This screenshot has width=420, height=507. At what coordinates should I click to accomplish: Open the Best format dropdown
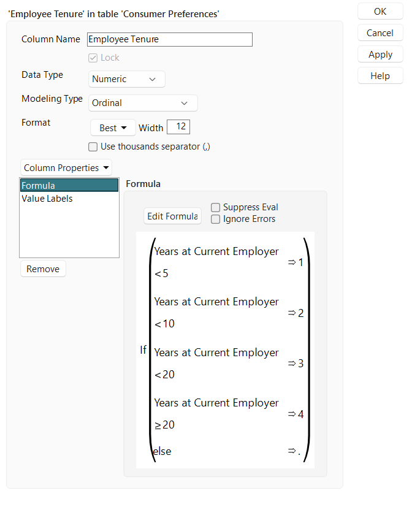tap(113, 127)
